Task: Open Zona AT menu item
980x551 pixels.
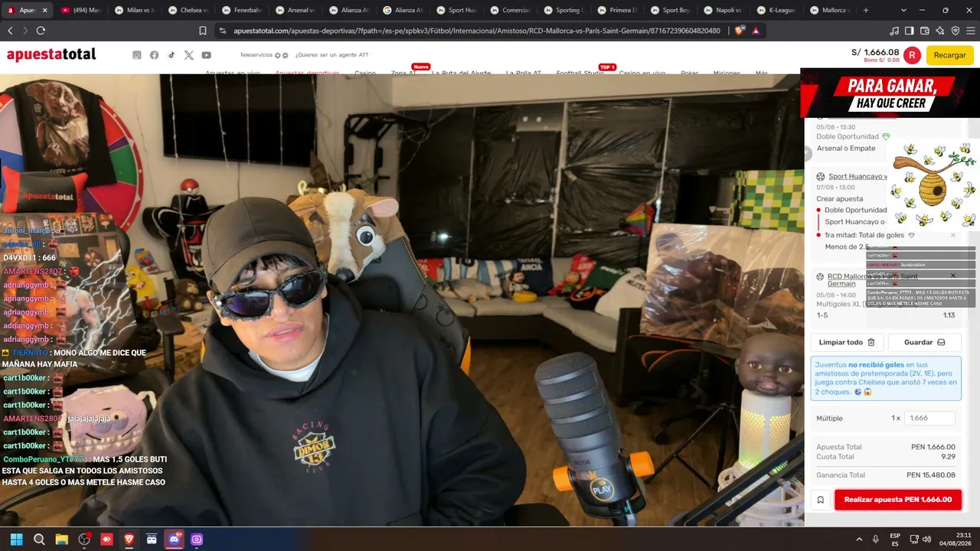Action: 403,73
